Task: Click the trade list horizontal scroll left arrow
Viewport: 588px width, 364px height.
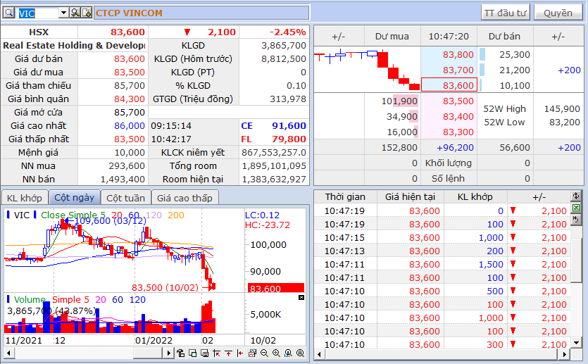Action: (319, 354)
